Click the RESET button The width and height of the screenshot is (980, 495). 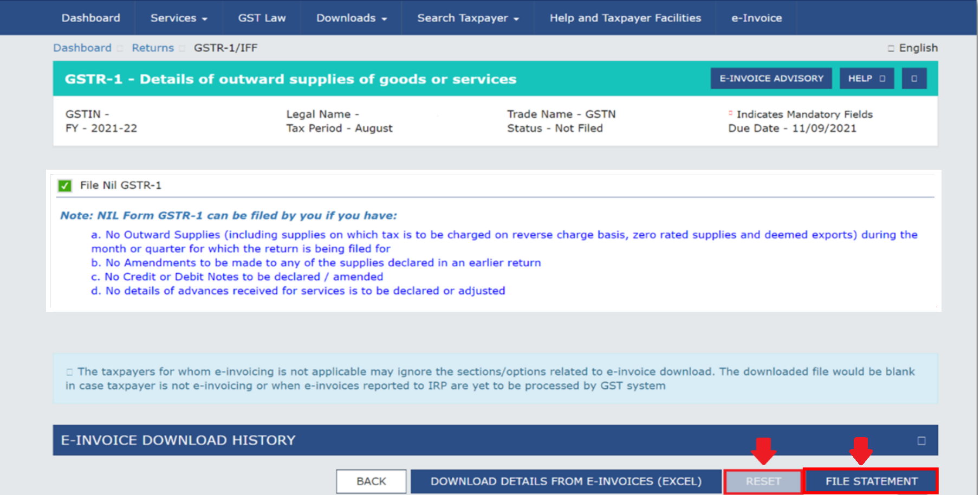tap(763, 481)
